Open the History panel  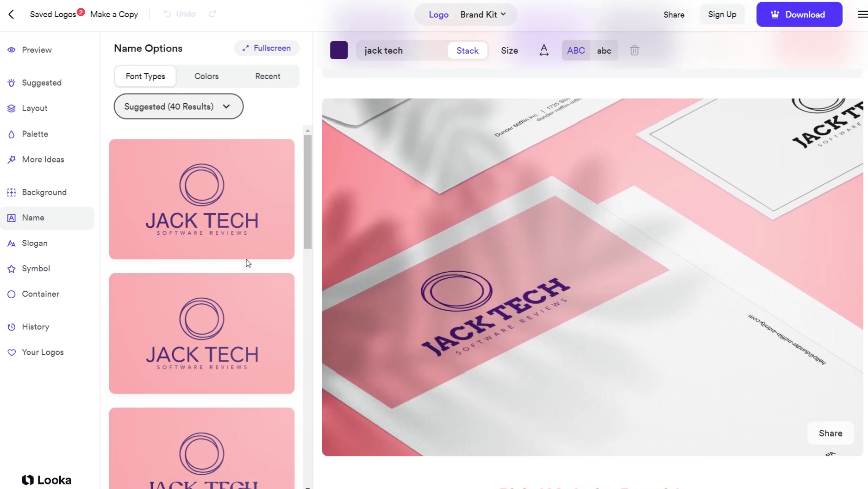tap(35, 326)
